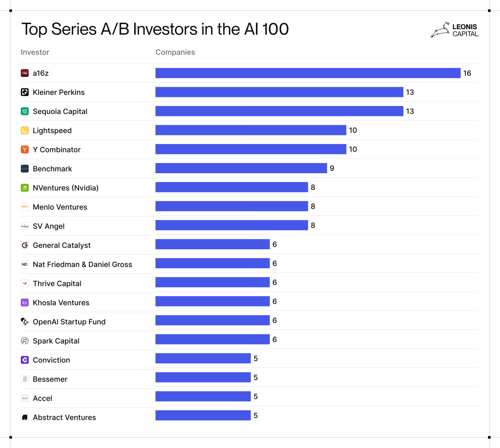Click the Benchmark bar showing 9
Viewport: 500px width, 448px height.
[x=241, y=169]
